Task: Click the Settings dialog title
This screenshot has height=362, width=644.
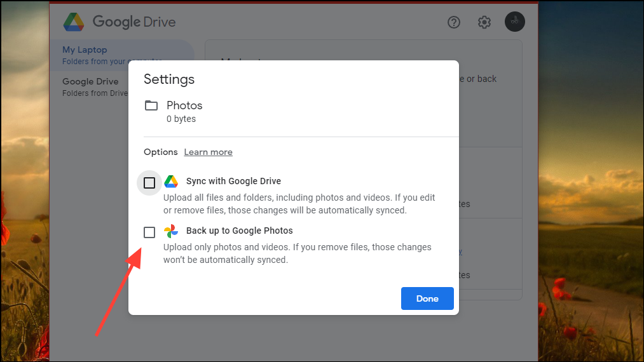Action: click(x=169, y=79)
